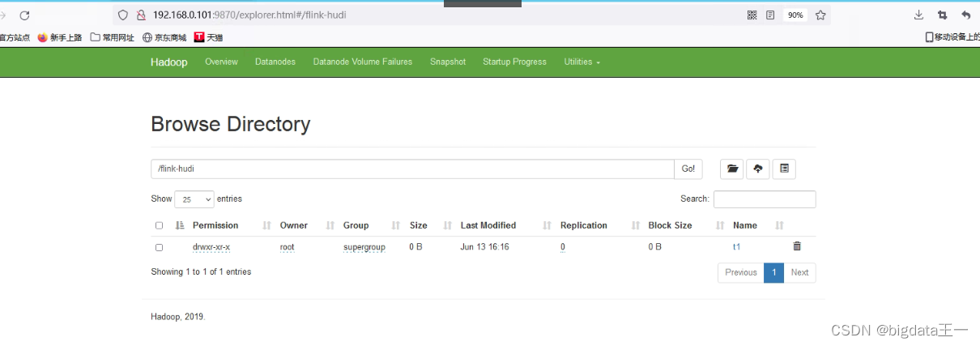Image resolution: width=980 pixels, height=346 pixels.
Task: Sort by the Block Size column header
Action: point(671,225)
